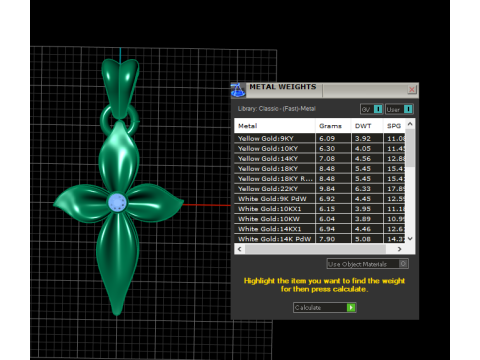Select the jump ring on pendant
This screenshot has height=360, width=480.
click(135, 120)
